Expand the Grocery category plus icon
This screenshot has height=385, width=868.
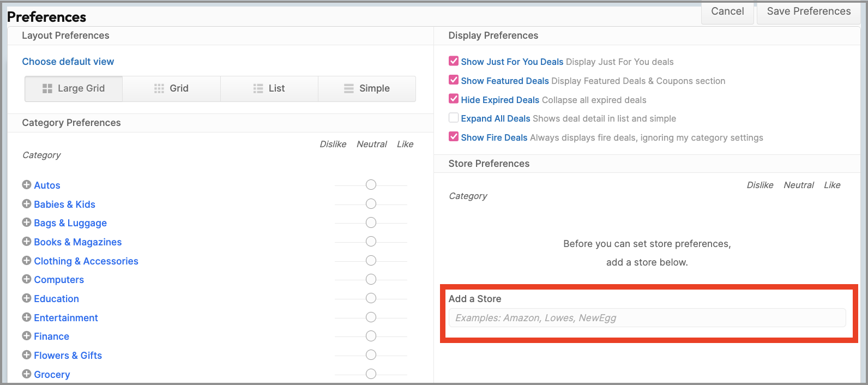(26, 374)
